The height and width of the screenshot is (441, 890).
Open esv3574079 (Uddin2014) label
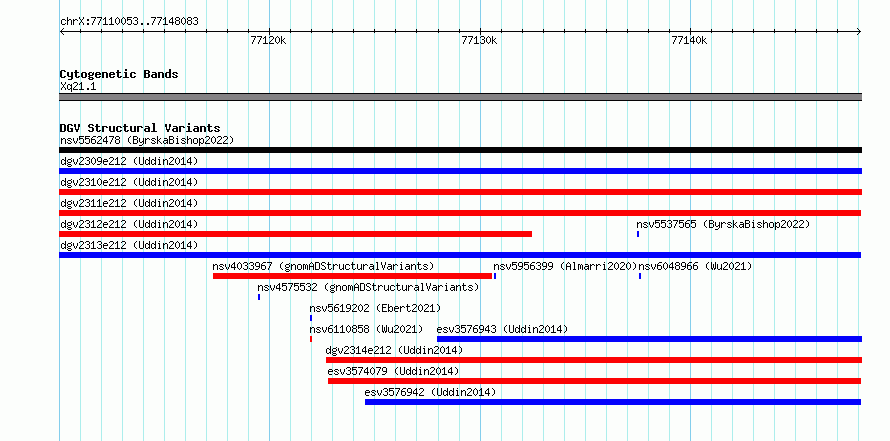click(x=393, y=371)
